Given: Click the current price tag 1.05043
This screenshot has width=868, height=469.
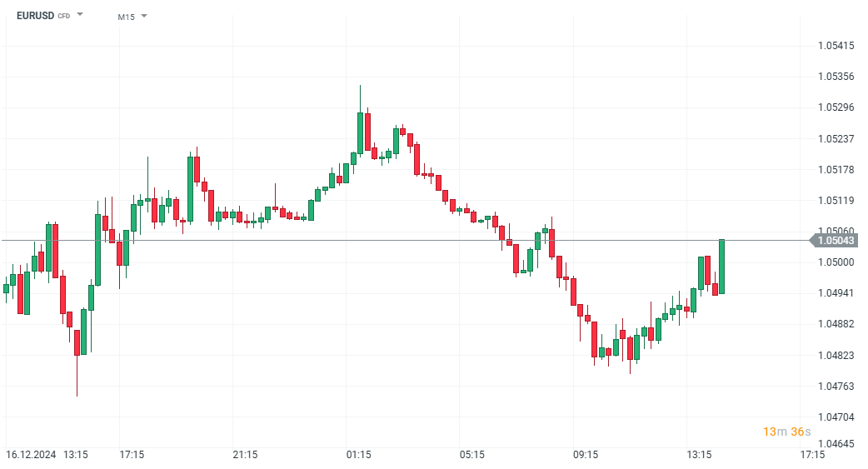Looking at the screenshot, I should coord(836,241).
